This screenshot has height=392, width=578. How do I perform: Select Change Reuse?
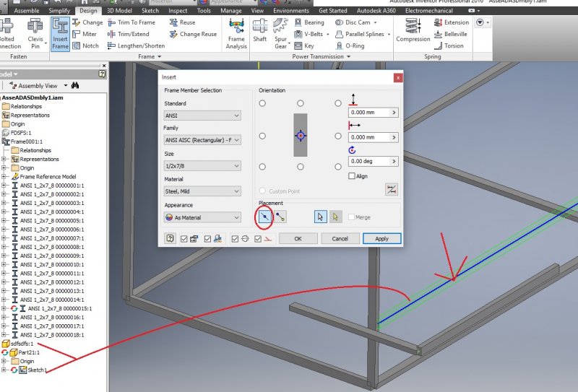[193, 34]
